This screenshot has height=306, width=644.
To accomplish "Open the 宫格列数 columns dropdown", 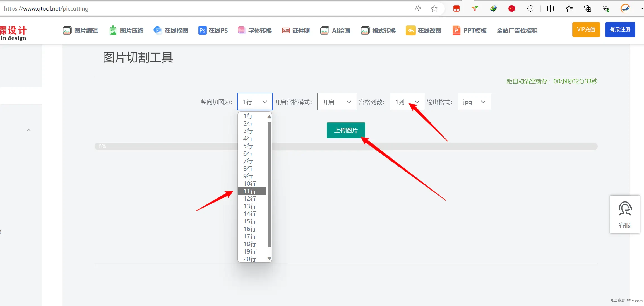I will (407, 102).
